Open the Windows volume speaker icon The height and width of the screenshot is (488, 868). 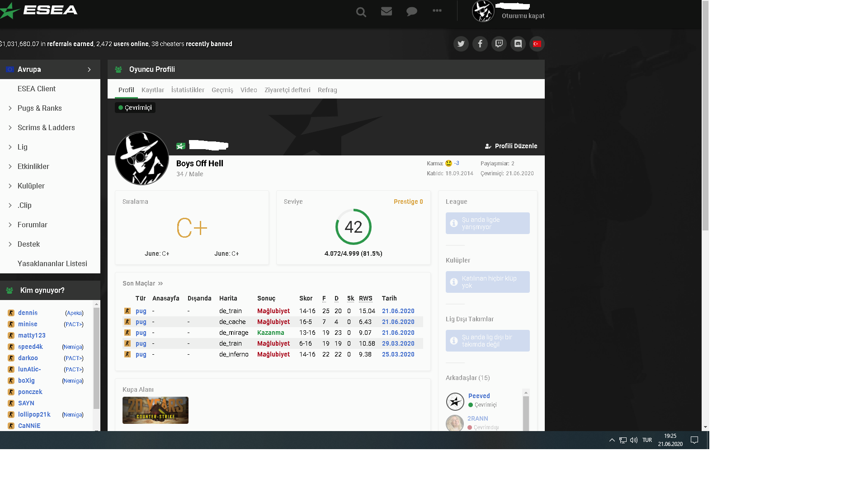pos(634,440)
